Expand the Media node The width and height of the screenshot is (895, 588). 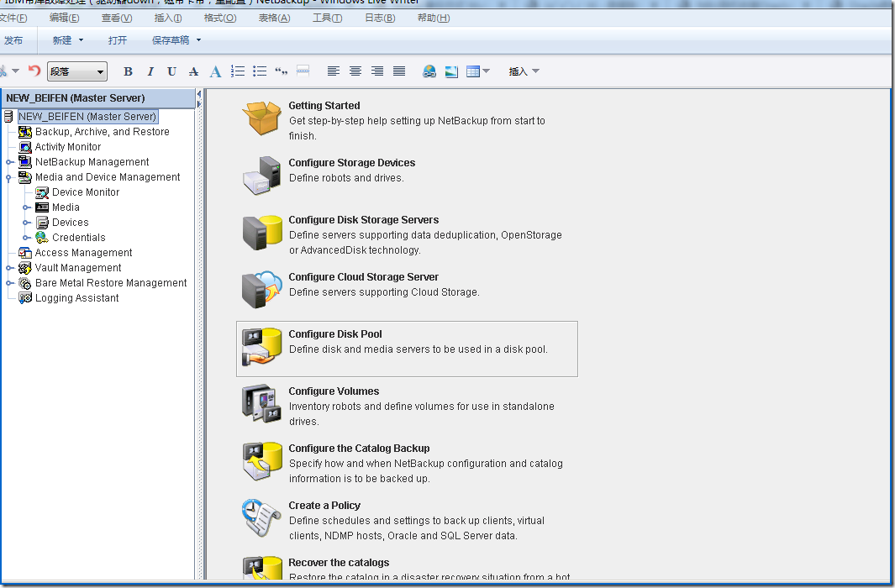26,207
